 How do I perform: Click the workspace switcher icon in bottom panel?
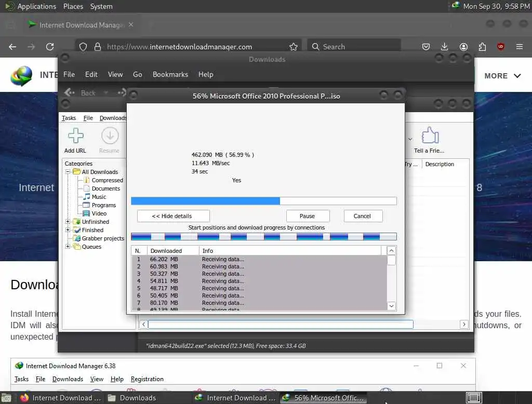pos(474,398)
